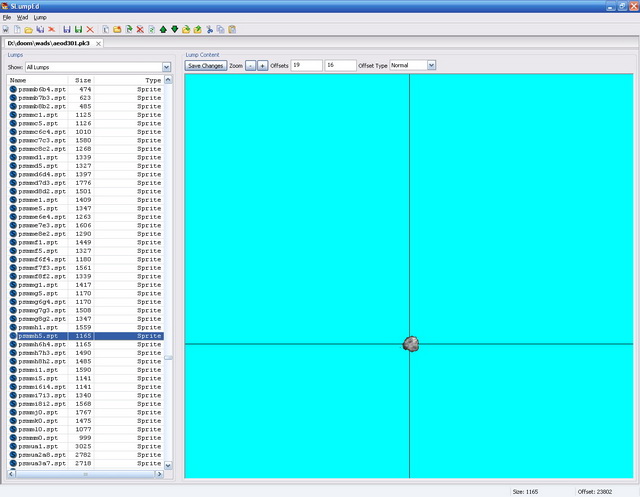Screen dimensions: 640x497
Task: Expand the Offset Type Normal dropdown
Action: (x=431, y=65)
